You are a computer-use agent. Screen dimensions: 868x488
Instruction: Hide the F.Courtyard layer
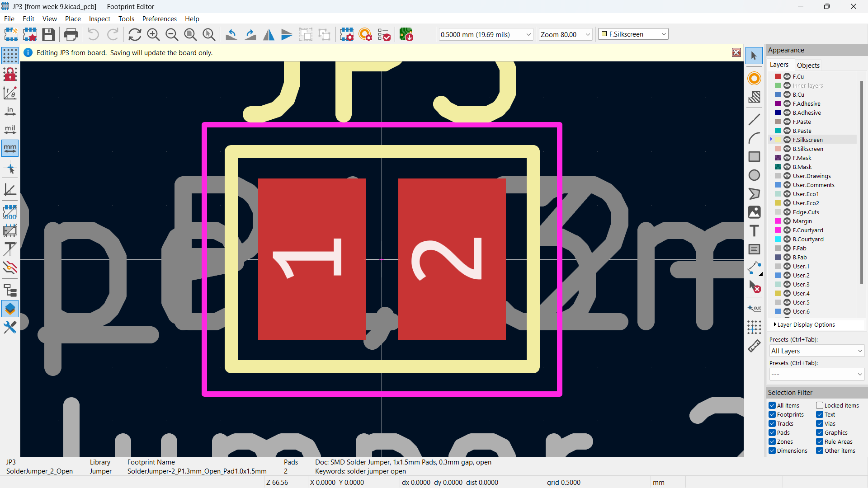tap(787, 230)
